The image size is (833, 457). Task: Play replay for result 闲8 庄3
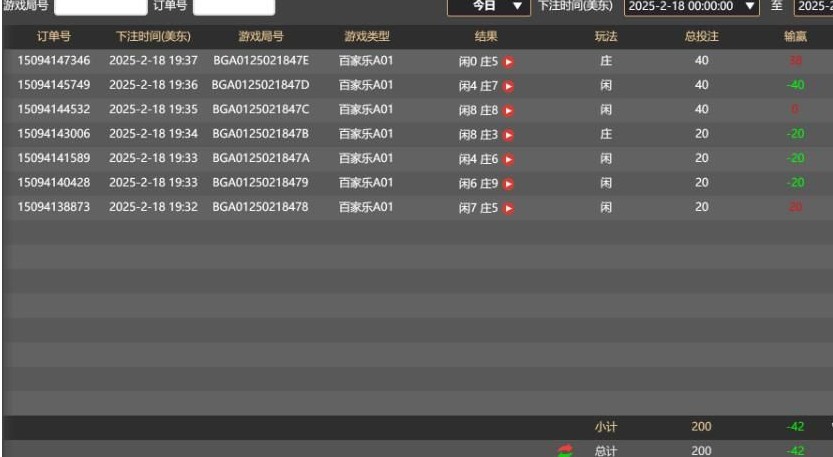coord(508,135)
